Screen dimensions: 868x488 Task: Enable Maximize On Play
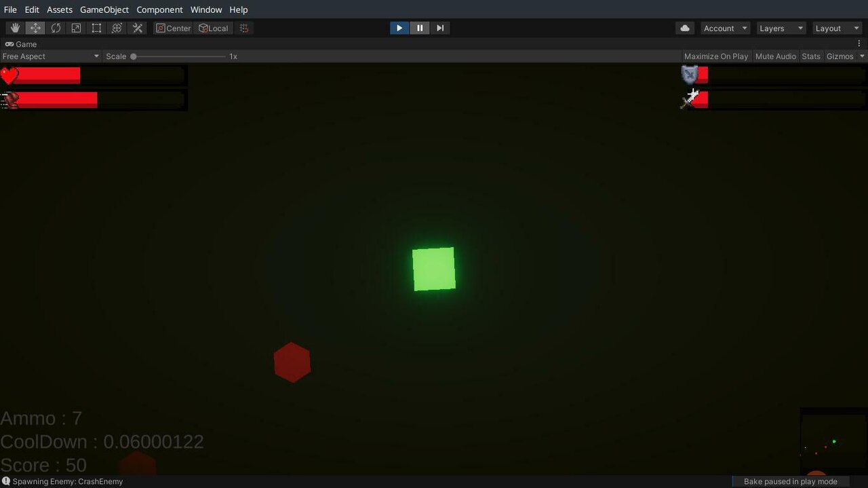pyautogui.click(x=716, y=56)
